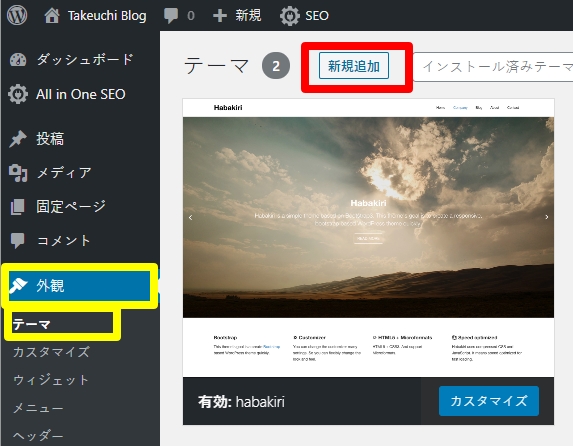Click the comments bubble icon in the admin bar
573x446 pixels.
171,16
